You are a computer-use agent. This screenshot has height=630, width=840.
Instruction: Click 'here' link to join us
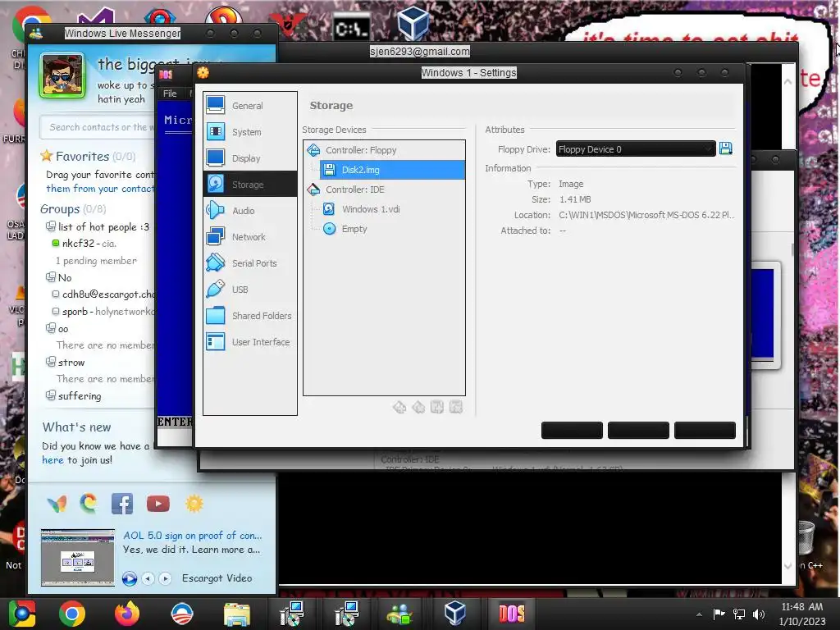pyautogui.click(x=52, y=460)
